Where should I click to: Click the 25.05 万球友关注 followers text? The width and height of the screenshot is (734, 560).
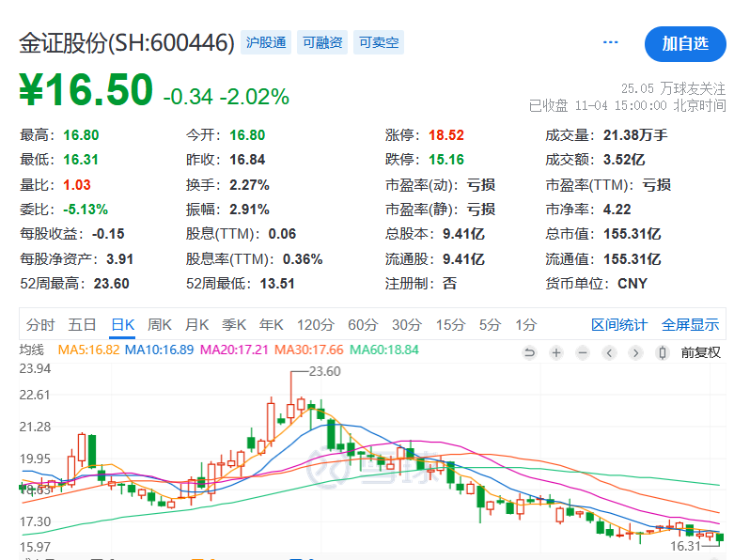[673, 88]
